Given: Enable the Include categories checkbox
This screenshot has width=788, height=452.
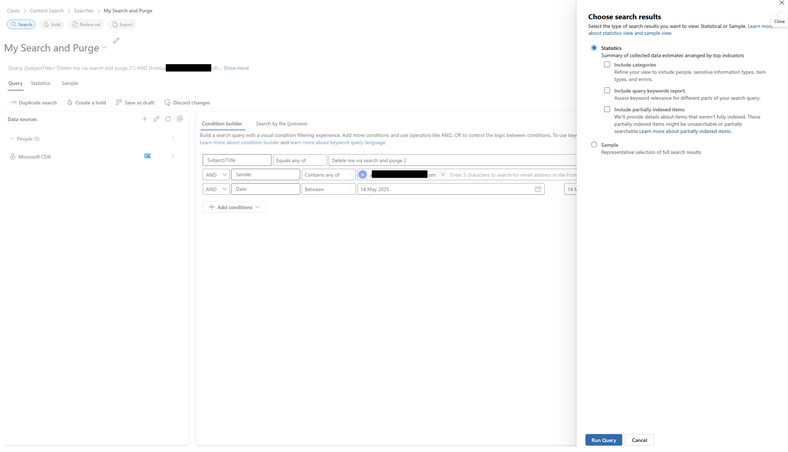Looking at the screenshot, I should coord(607,64).
